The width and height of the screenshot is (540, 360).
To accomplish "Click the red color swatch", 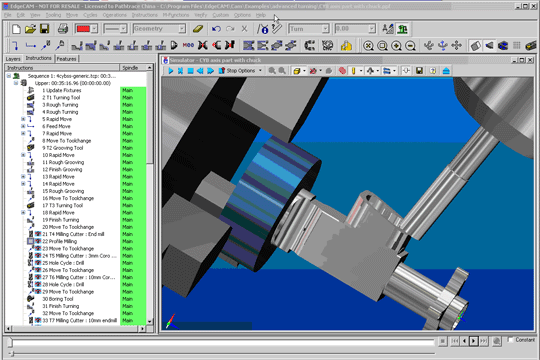I will point(83,29).
